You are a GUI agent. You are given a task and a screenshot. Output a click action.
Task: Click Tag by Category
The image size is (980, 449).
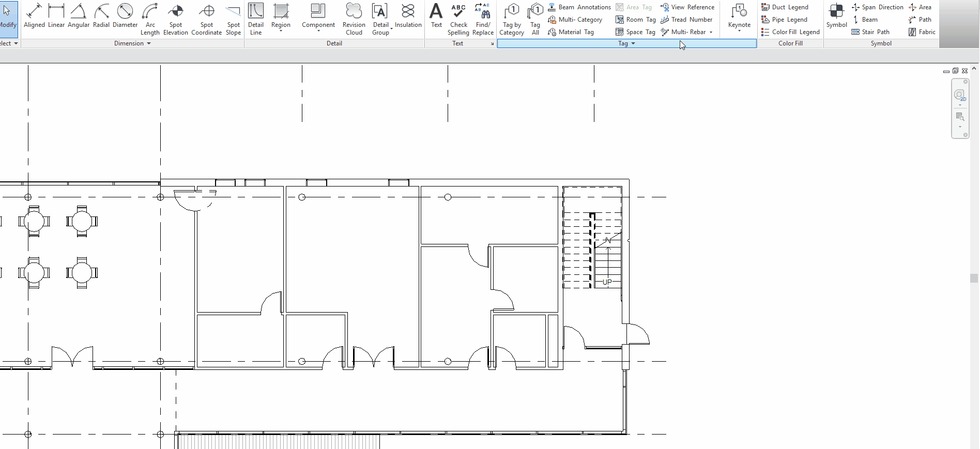pos(512,19)
